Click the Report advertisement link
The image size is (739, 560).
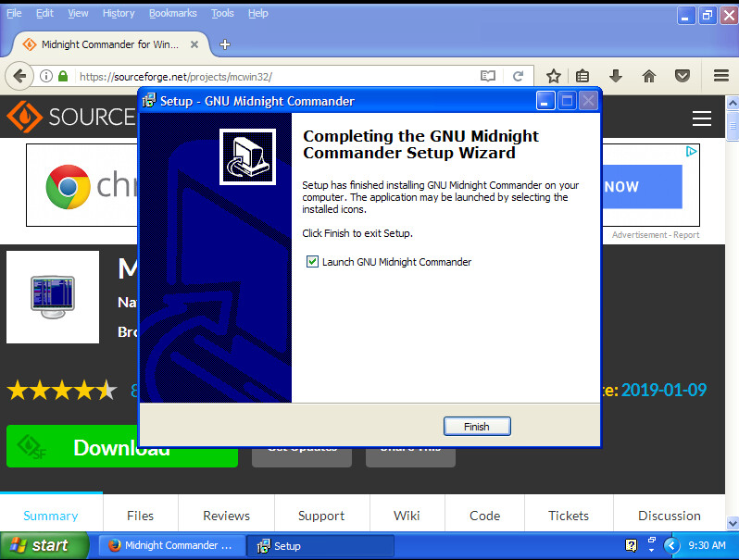tap(686, 235)
